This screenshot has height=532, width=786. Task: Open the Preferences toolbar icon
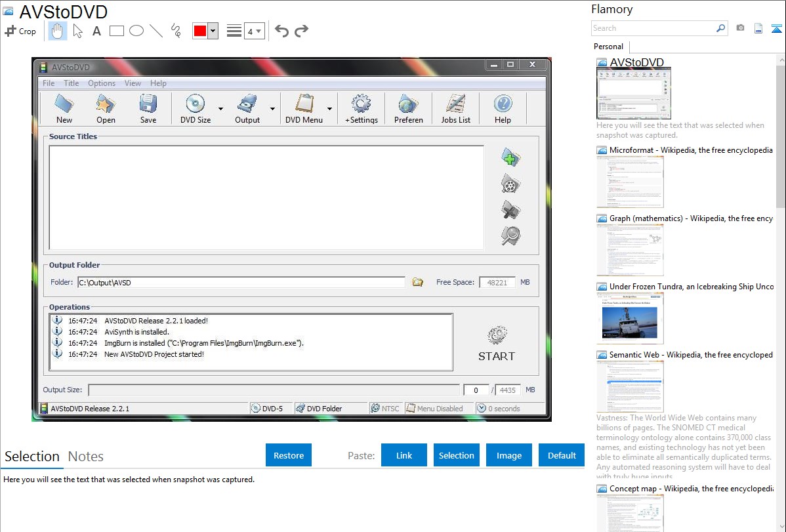[409, 109]
